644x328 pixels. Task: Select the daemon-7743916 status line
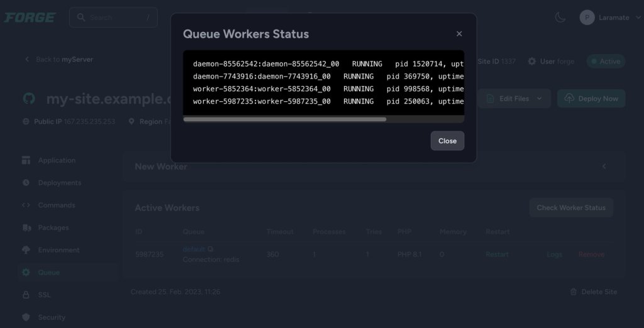pos(328,77)
